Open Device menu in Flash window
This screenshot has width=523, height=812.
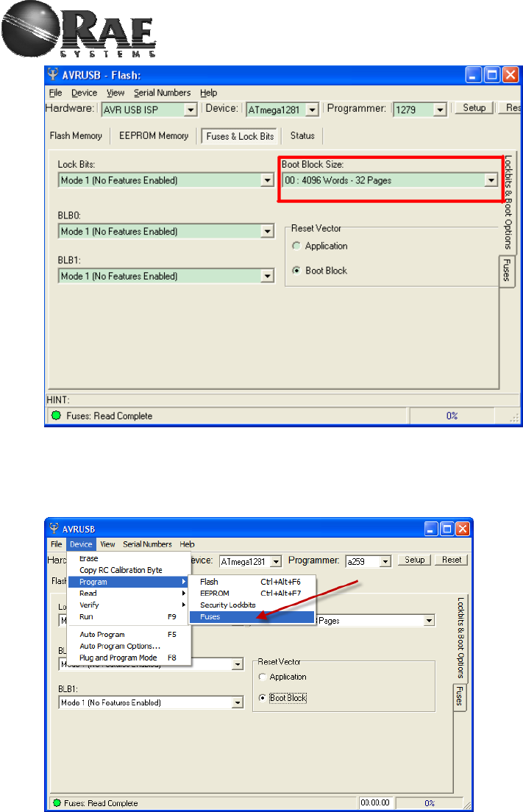click(84, 93)
